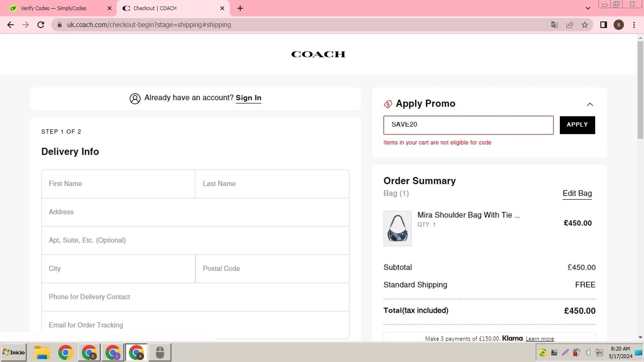Click the page vertical scrollbar
Image resolution: width=644 pixels, height=362 pixels.
[640, 90]
